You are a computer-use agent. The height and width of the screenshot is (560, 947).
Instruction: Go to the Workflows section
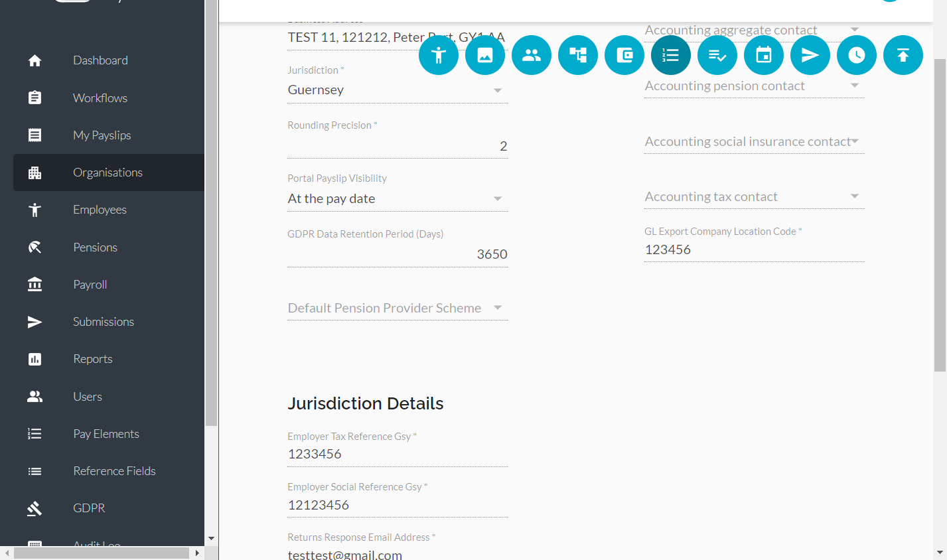[x=100, y=98]
